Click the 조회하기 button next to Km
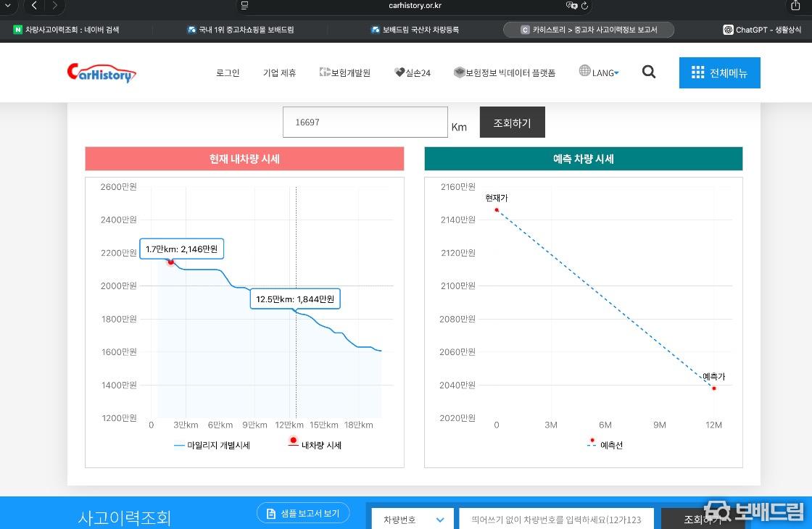The image size is (812, 529). 512,122
